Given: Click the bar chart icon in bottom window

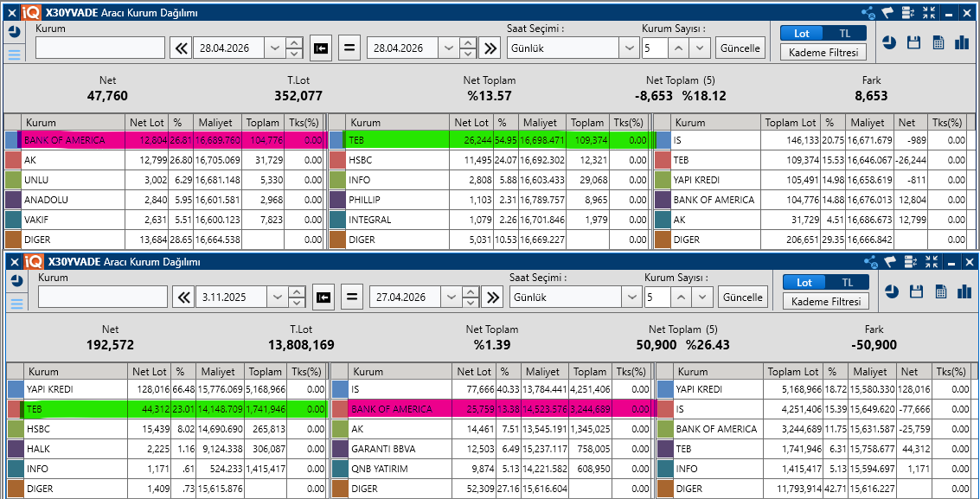Looking at the screenshot, I should pyautogui.click(x=964, y=291).
